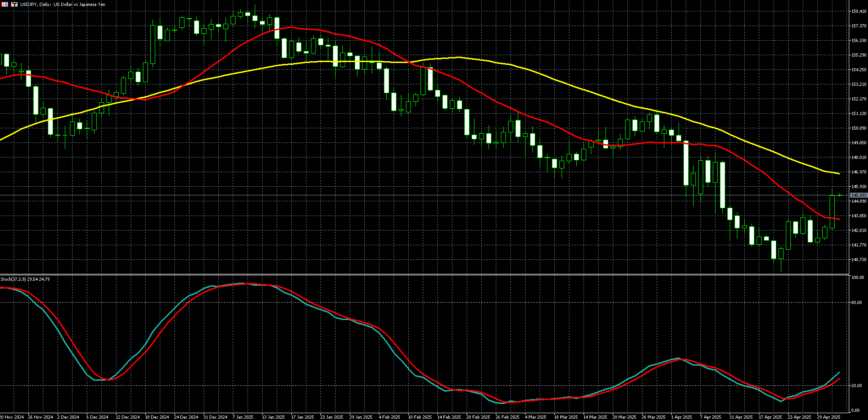Click the 140.730 price scale label

[x=859, y=260]
